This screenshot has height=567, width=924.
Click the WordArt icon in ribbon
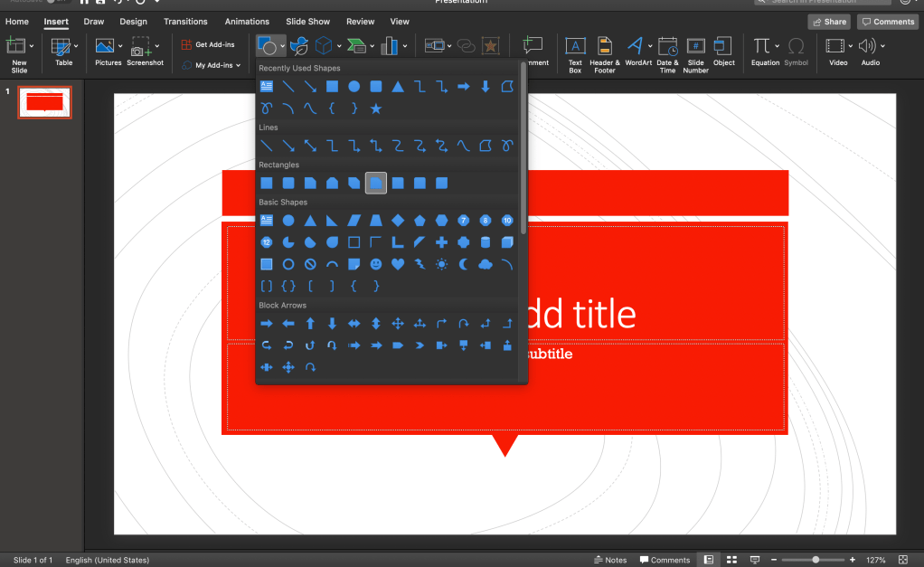pyautogui.click(x=637, y=51)
